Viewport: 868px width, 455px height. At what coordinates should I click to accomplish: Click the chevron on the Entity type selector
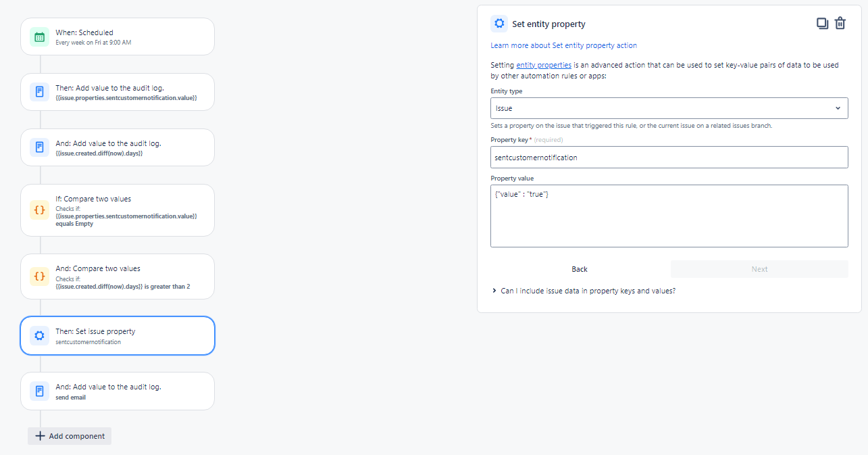click(x=838, y=107)
